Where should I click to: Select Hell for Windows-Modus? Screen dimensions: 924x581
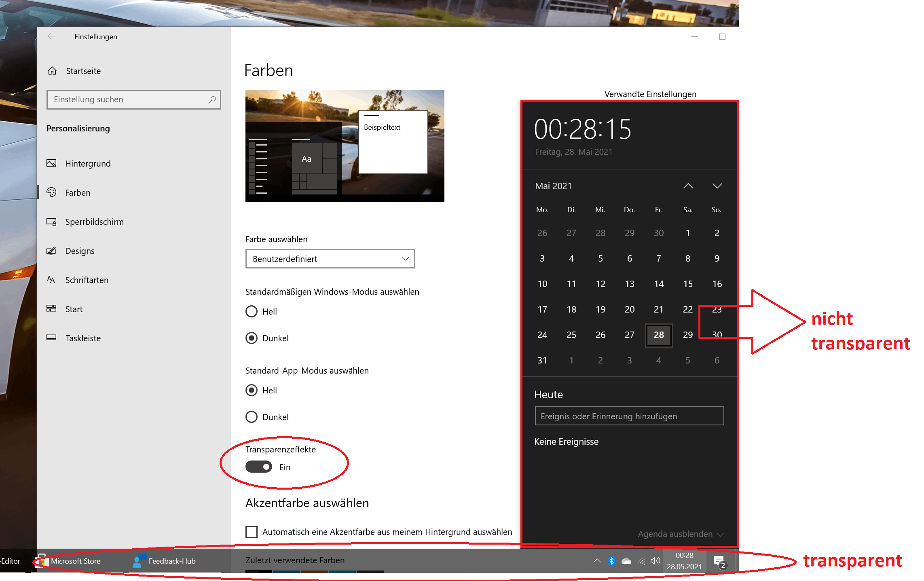tap(252, 311)
